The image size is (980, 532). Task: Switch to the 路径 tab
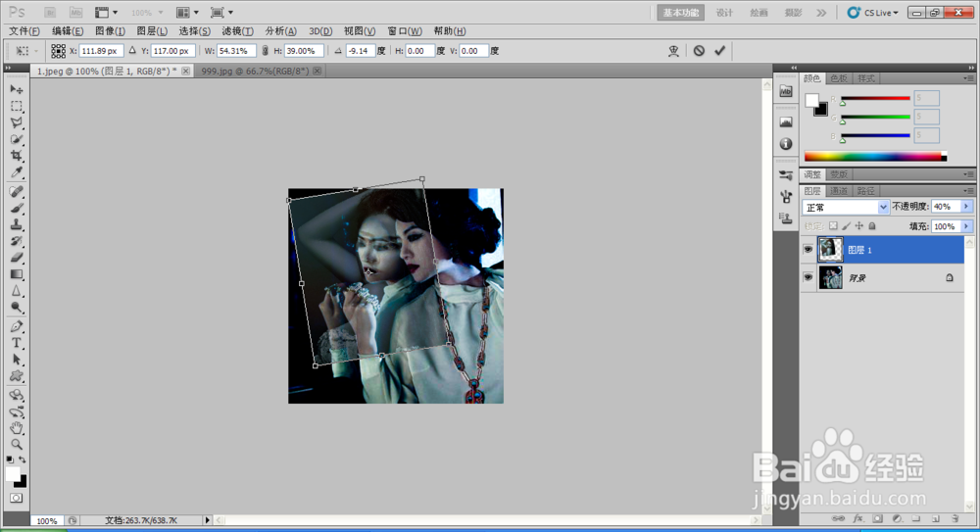pyautogui.click(x=865, y=191)
